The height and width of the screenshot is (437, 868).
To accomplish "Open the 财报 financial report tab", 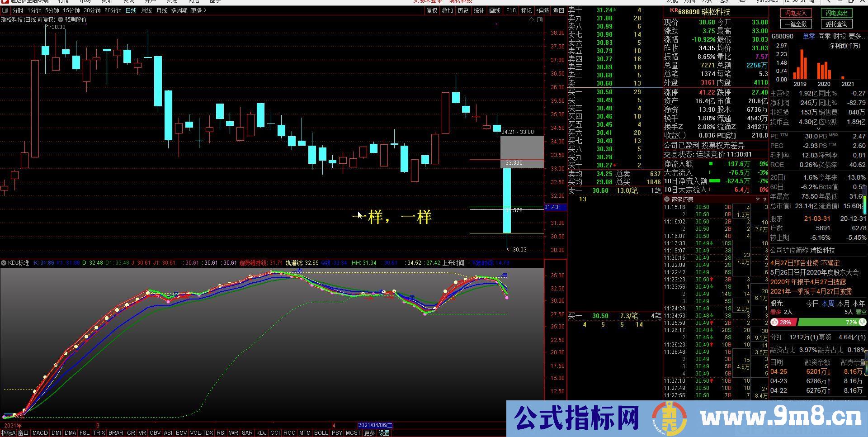I will tap(840, 36).
